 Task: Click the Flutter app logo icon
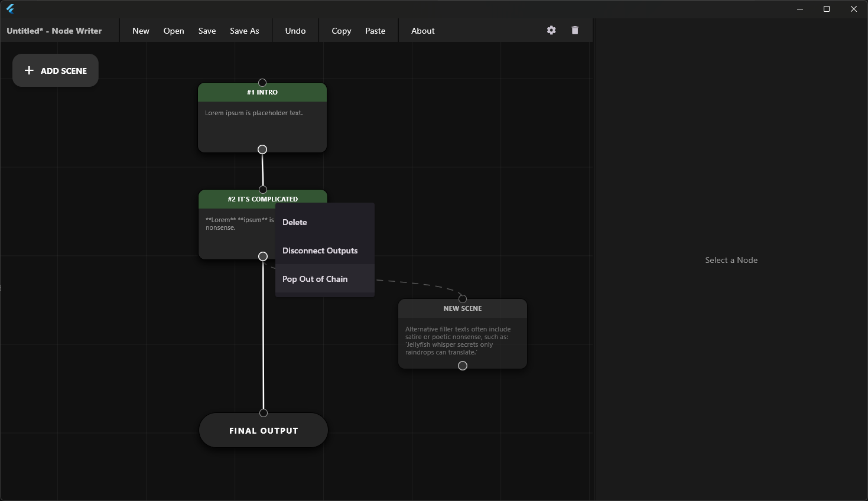(10, 9)
